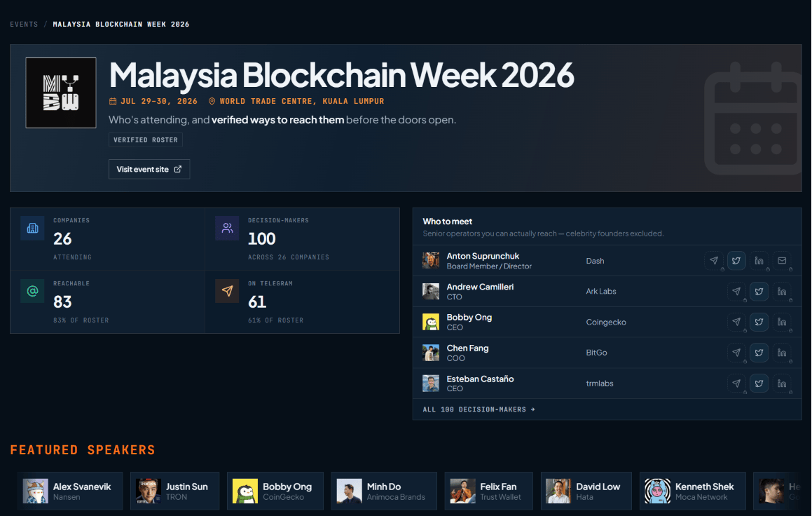
Task: Click the decision-makers count 100
Action: pos(261,238)
